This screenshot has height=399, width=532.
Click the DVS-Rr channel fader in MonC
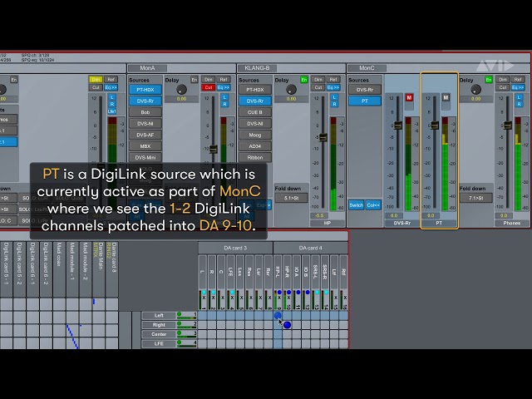(x=397, y=125)
